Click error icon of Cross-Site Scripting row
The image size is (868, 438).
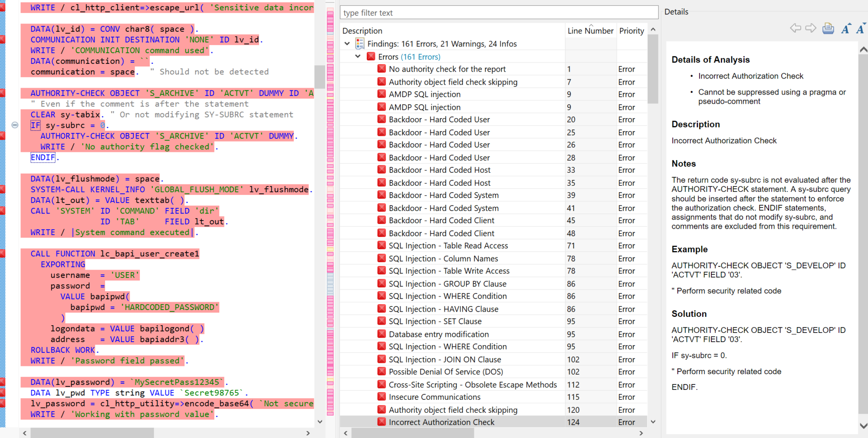pyautogui.click(x=381, y=384)
